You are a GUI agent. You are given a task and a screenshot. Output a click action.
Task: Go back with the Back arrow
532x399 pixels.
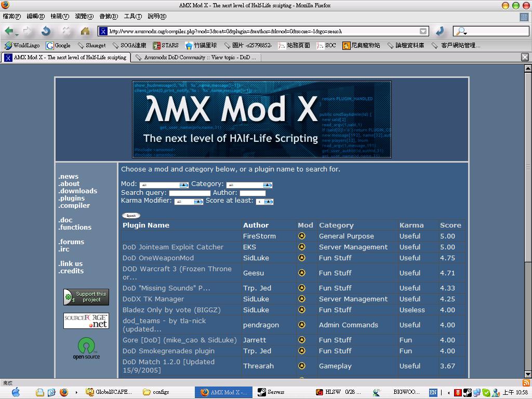pos(9,31)
